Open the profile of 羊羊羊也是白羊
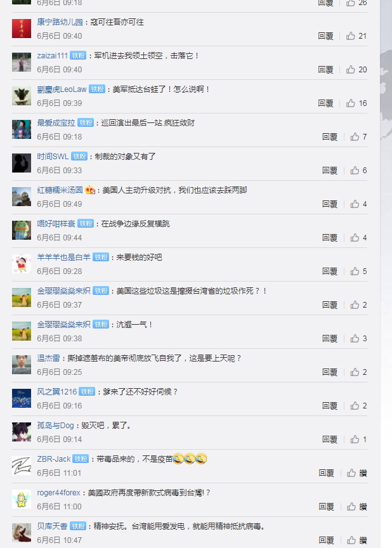This screenshot has width=392, height=548. [x=63, y=258]
